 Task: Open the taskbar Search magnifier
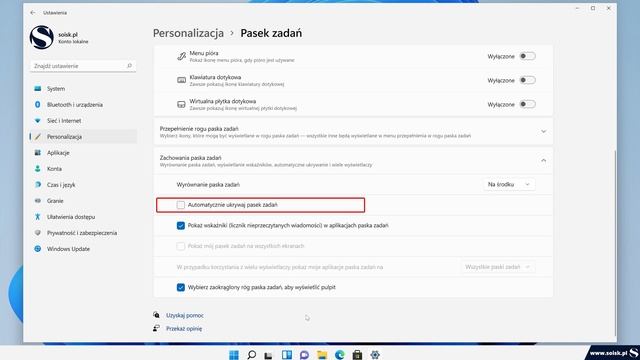(x=252, y=355)
